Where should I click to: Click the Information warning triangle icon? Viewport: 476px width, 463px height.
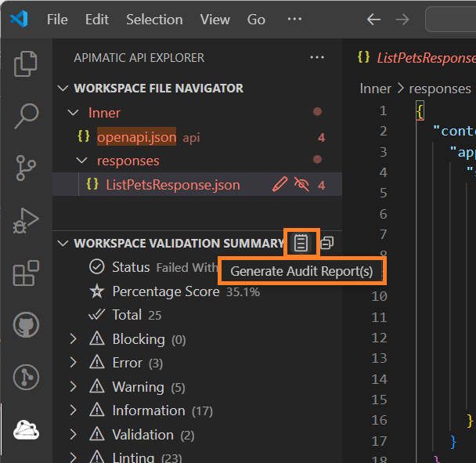(x=97, y=410)
